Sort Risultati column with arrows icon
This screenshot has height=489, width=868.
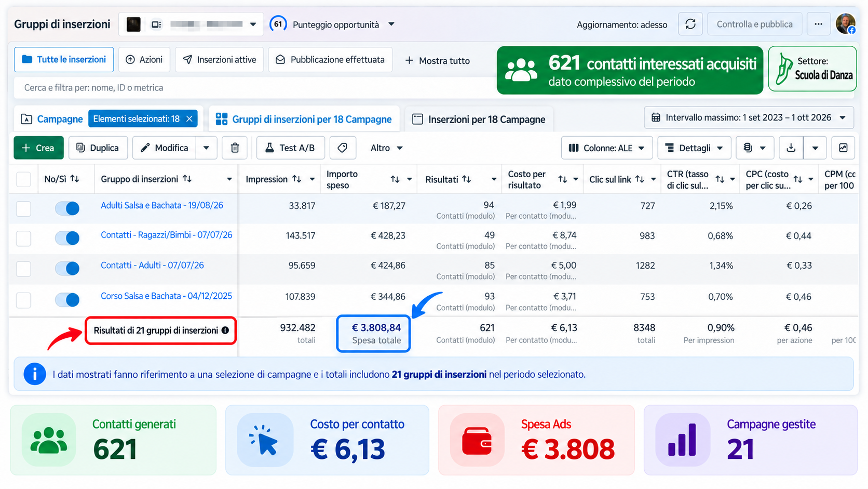click(x=467, y=179)
